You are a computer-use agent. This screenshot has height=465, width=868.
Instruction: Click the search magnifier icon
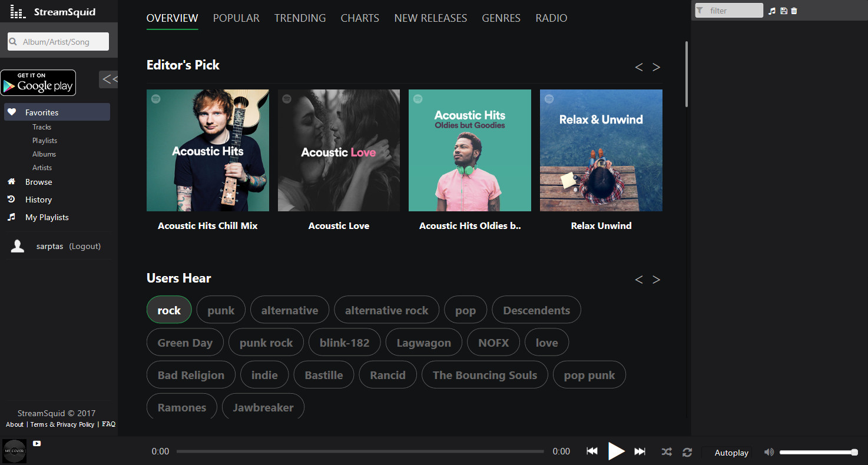(14, 42)
